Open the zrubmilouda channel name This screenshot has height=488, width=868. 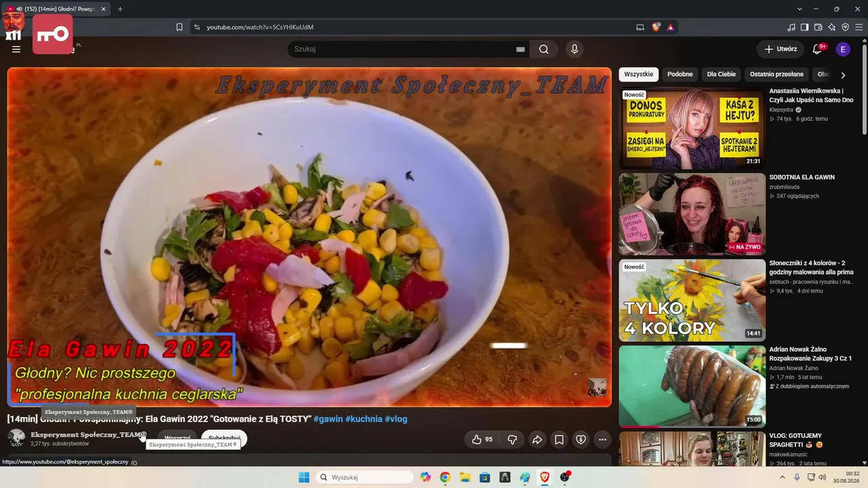[x=785, y=187]
